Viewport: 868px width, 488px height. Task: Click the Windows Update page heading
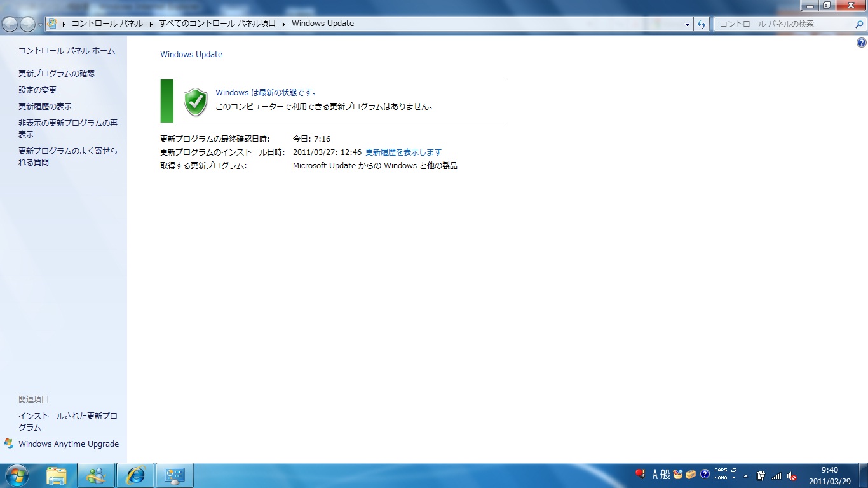tap(191, 55)
